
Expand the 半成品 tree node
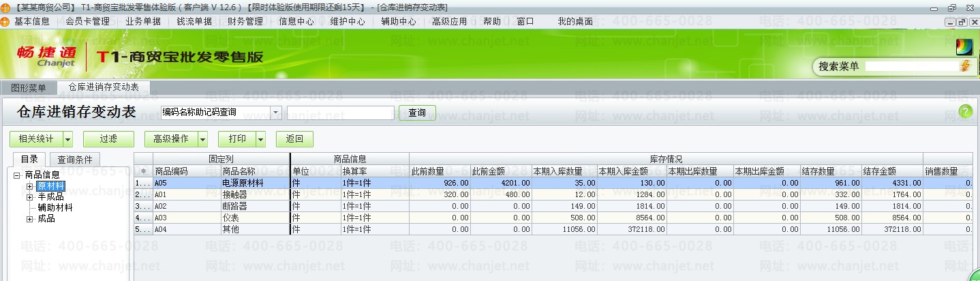click(30, 197)
